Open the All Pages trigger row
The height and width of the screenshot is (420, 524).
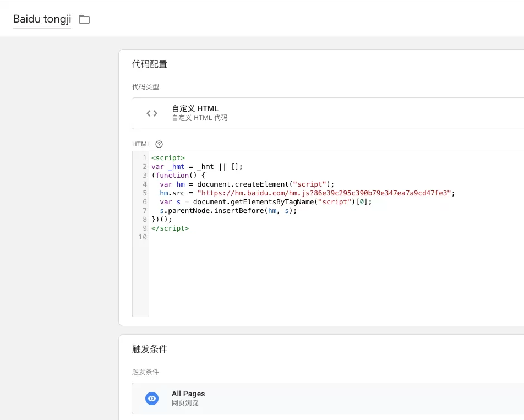[x=328, y=399]
